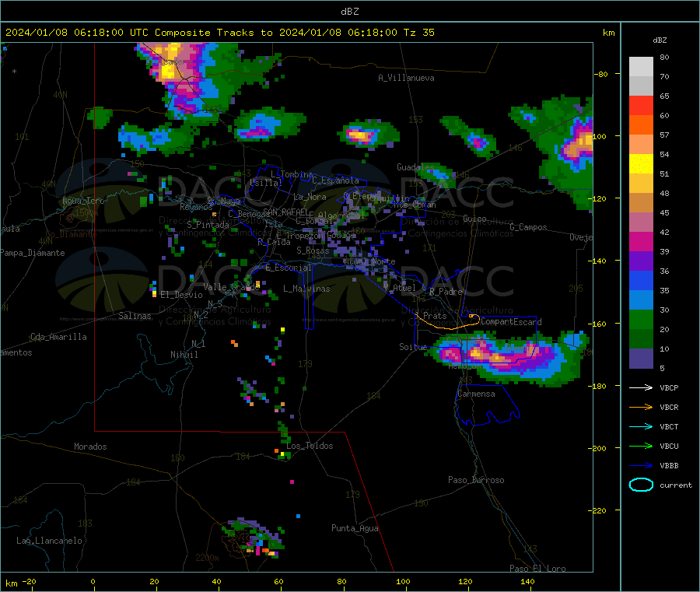Click the Punta_Agua map label
Screen dimensions: 700x592
coord(355,528)
